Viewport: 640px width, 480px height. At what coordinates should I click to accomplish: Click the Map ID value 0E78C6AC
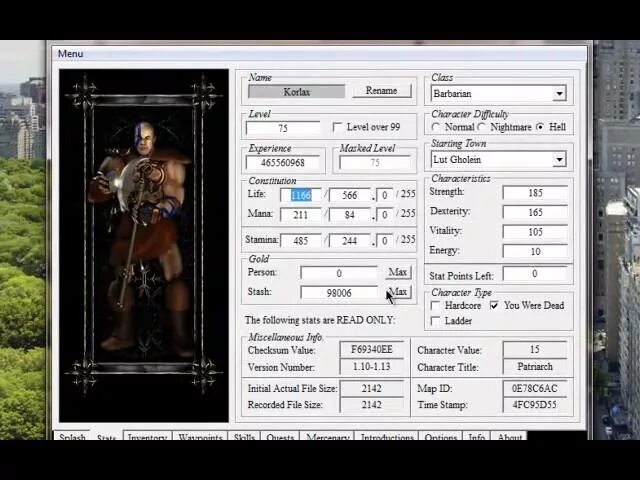coord(535,388)
